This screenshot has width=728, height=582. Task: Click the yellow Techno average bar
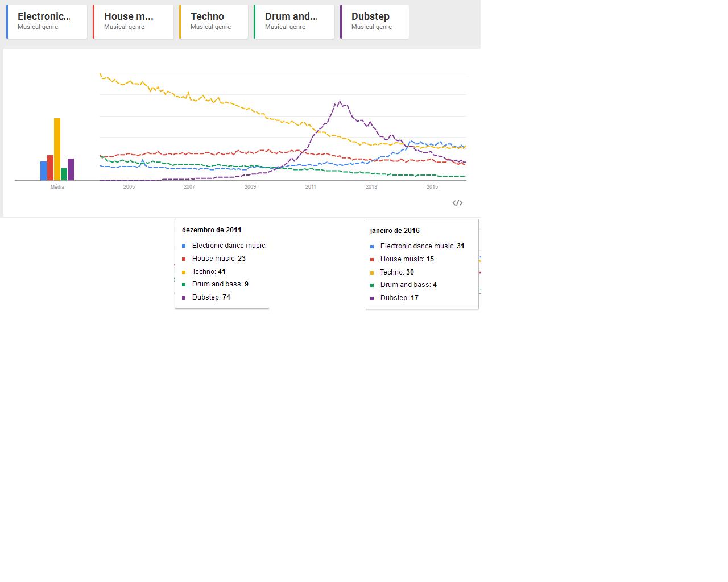[57, 149]
